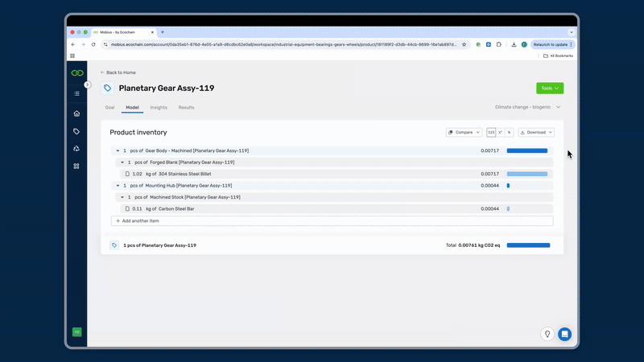Switch values to 123 number format

coord(491,132)
